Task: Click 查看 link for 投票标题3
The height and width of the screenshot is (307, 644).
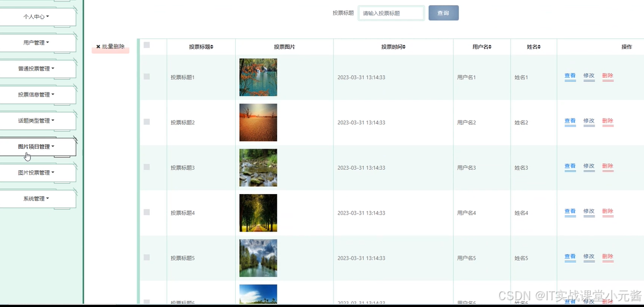Action: tap(570, 166)
